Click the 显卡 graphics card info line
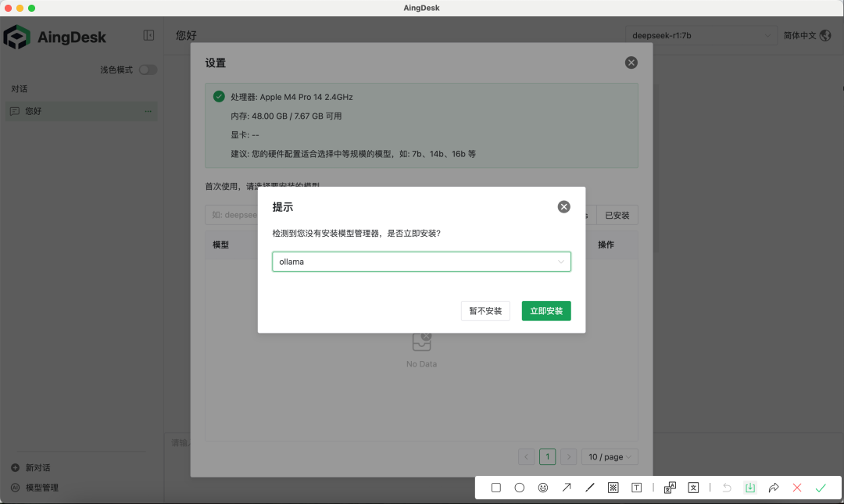The image size is (844, 504). 245,134
